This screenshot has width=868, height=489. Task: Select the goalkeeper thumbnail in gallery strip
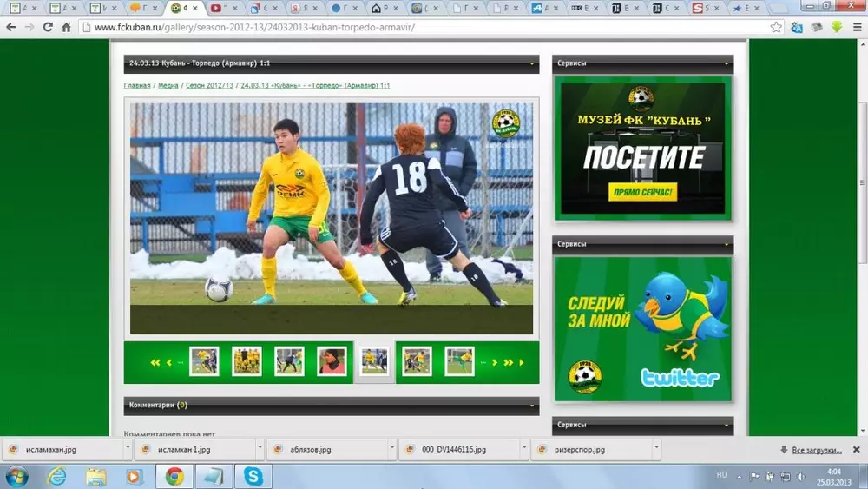(332, 361)
